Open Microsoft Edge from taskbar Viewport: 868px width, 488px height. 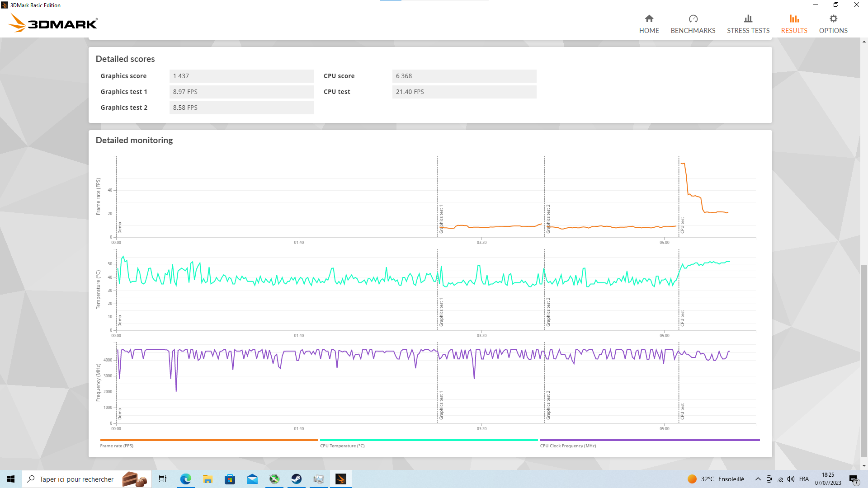(185, 479)
